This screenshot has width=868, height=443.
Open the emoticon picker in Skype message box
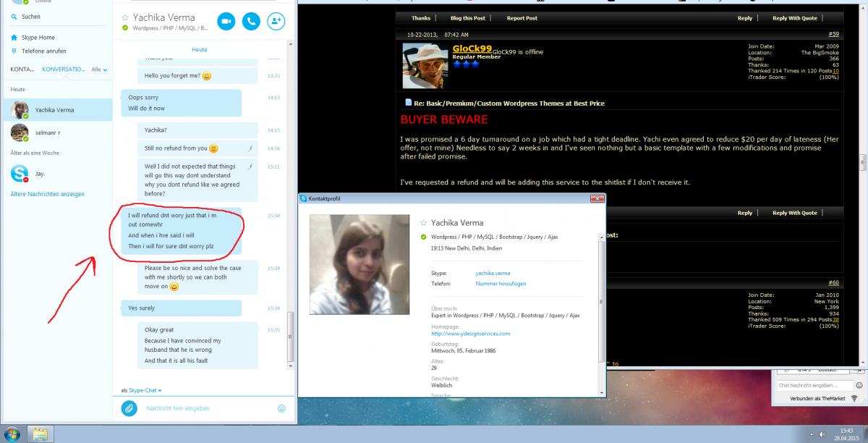click(x=281, y=408)
